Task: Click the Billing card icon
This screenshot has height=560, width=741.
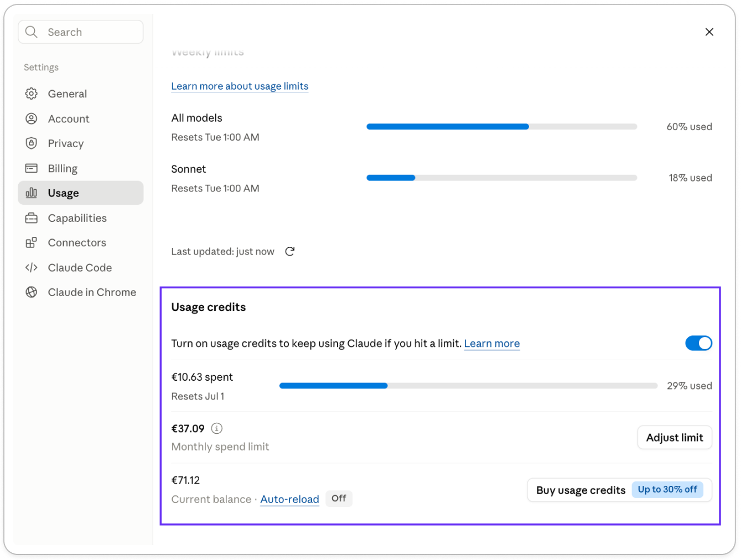Action: (x=32, y=168)
